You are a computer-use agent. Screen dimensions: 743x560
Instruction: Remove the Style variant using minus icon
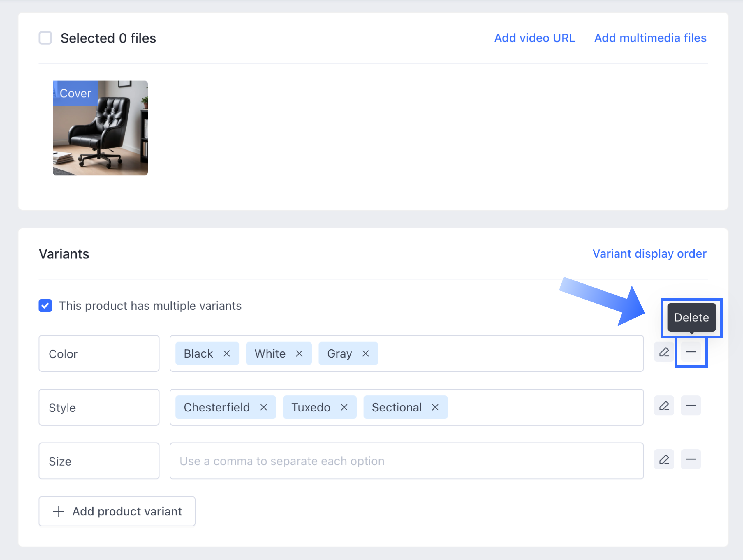691,406
